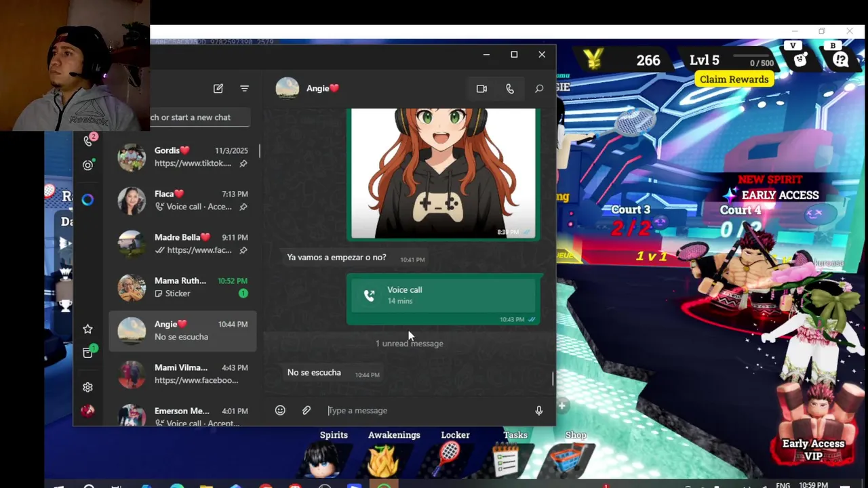This screenshot has height=488, width=868.
Task: Click the pin icon on Flaca chat row
Action: pos(243,207)
